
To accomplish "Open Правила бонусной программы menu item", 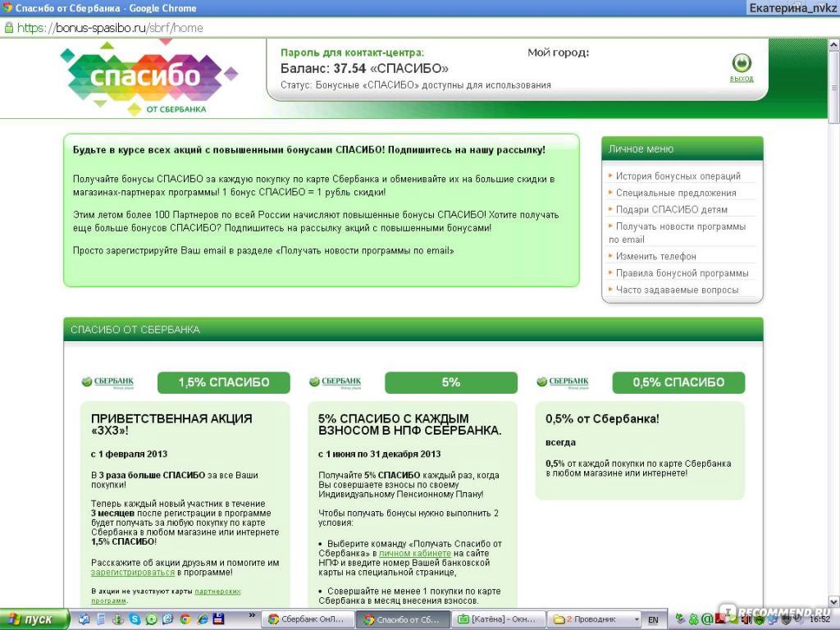I will click(682, 273).
